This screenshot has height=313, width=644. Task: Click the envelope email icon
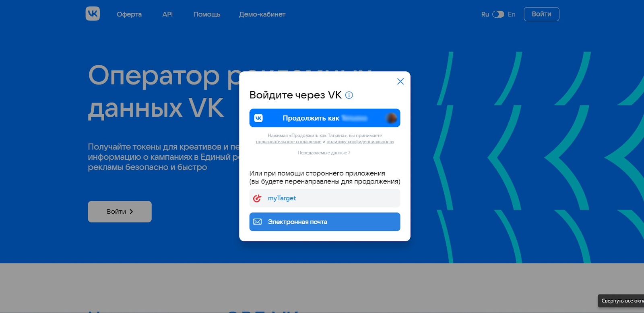tap(258, 222)
